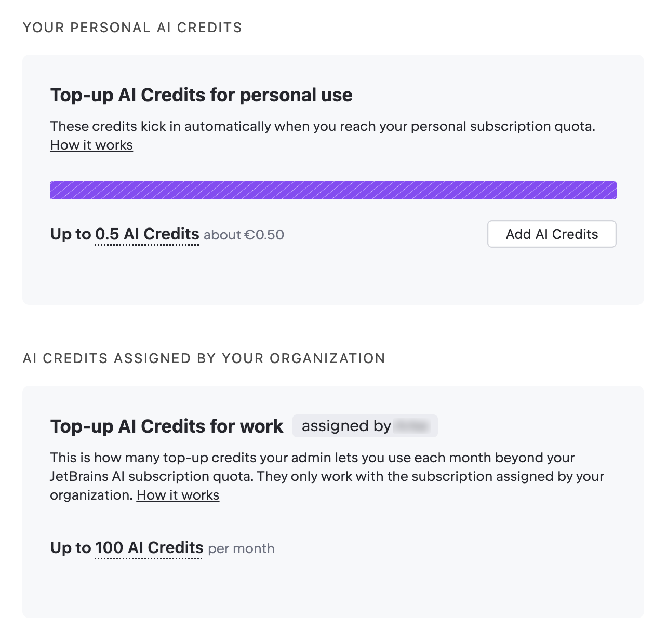This screenshot has width=667, height=644.
Task: Open How it works under work credits
Action: (177, 495)
